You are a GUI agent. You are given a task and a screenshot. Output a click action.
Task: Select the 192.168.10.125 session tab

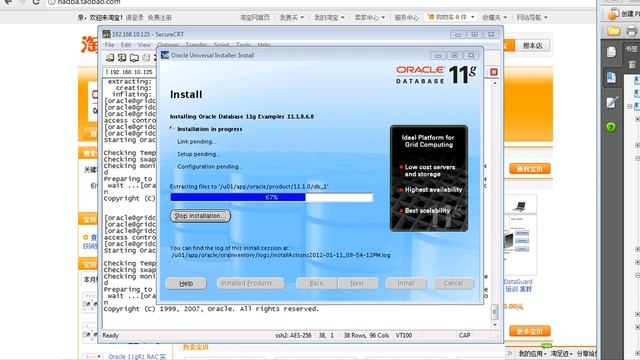[129, 72]
